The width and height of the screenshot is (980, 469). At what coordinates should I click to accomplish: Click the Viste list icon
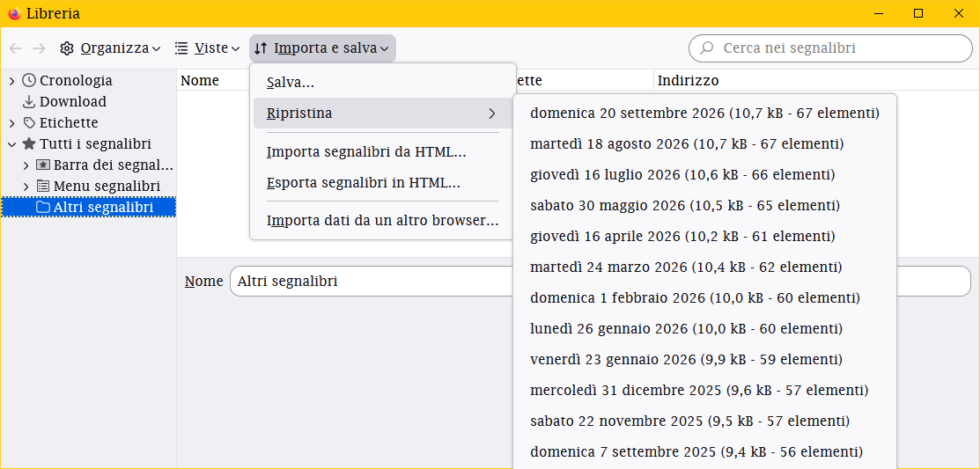[181, 48]
